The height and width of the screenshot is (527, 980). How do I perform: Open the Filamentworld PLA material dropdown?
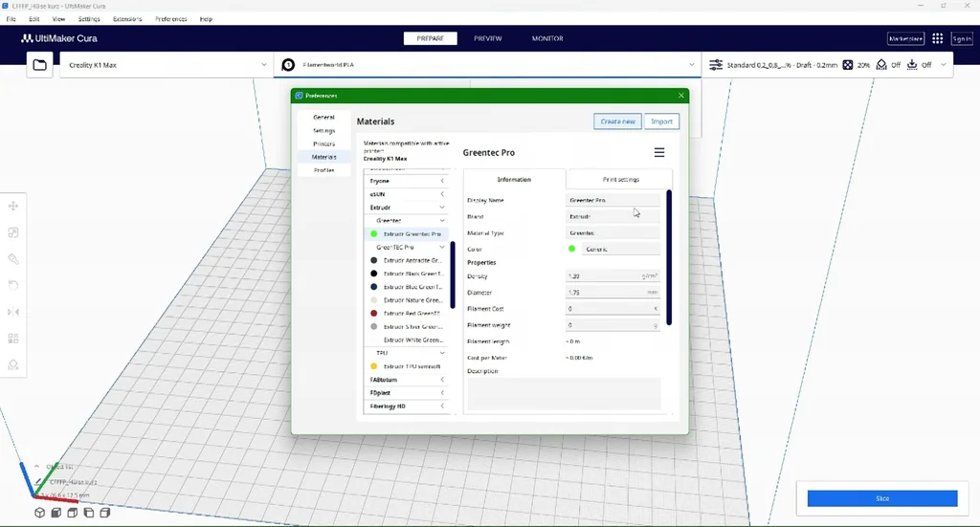[487, 65]
